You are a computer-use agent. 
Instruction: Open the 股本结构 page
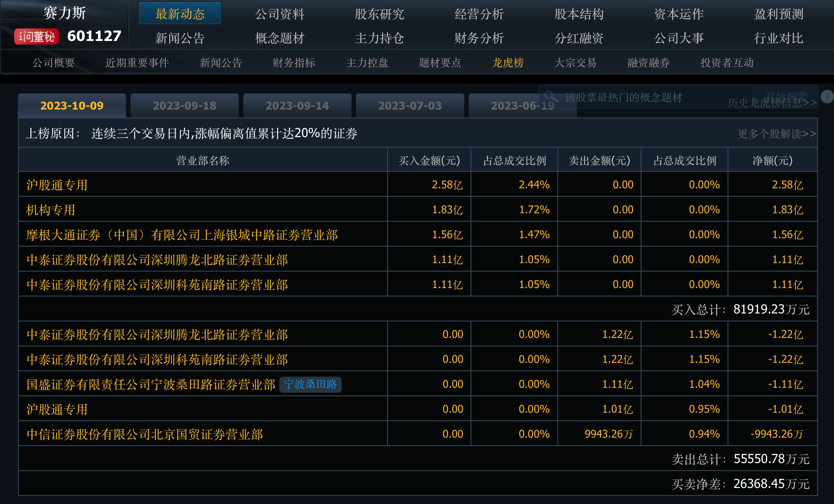579,14
